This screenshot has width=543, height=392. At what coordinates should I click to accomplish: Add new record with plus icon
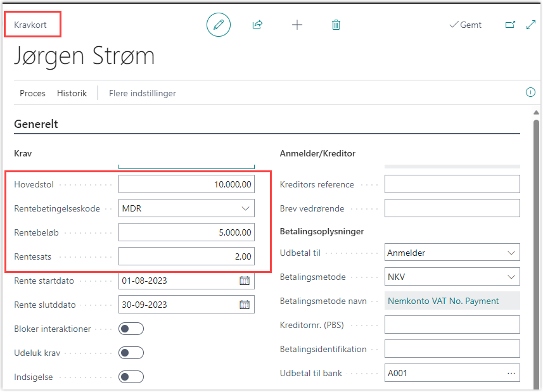tap(297, 25)
